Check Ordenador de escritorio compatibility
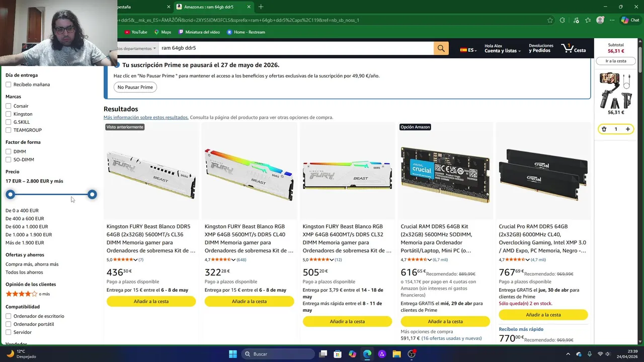 pos(9,316)
